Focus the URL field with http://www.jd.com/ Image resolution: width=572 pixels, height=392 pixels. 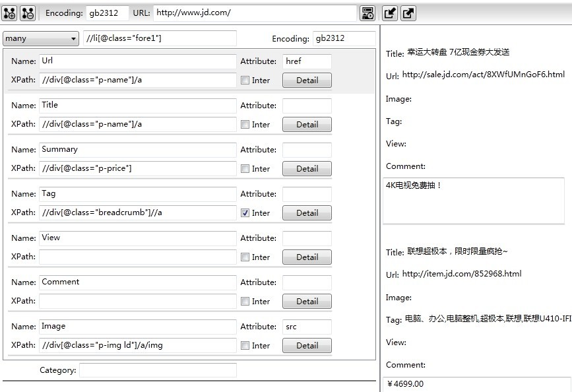point(255,13)
